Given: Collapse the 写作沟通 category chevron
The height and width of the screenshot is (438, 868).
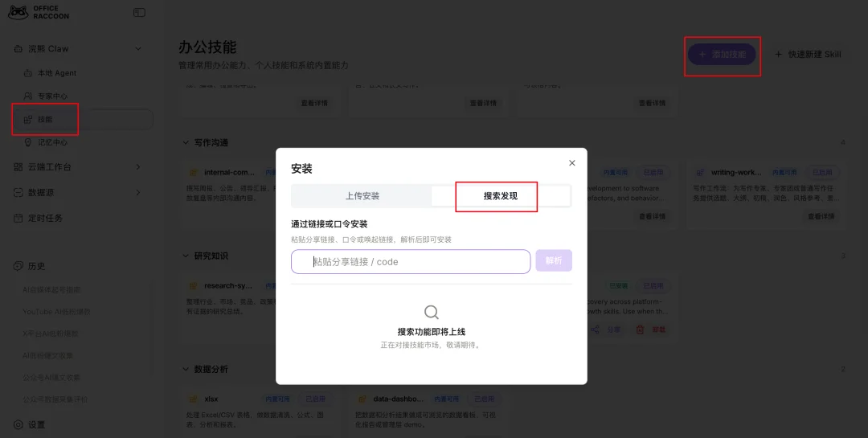Looking at the screenshot, I should click(186, 143).
